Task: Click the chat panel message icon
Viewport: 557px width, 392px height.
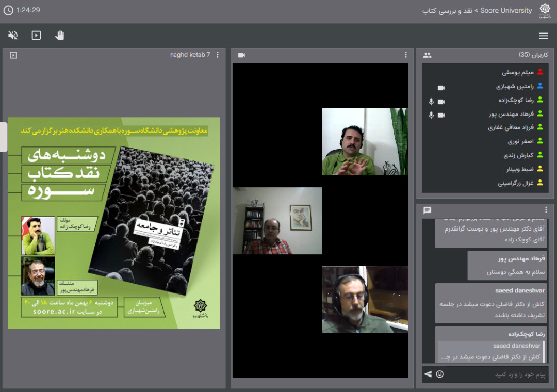Action: 428,210
